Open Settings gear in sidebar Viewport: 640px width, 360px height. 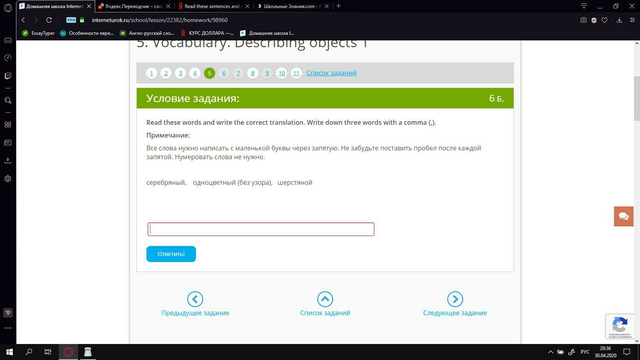(x=8, y=178)
